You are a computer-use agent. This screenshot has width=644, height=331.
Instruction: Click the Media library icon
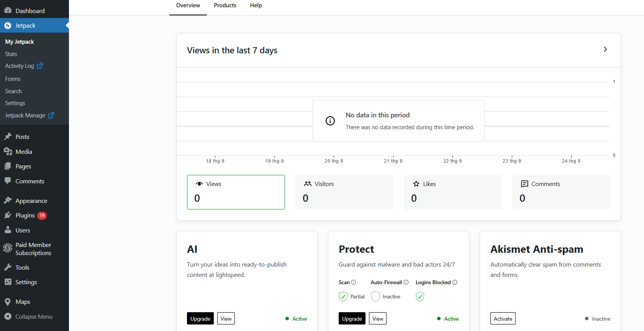tap(8, 152)
